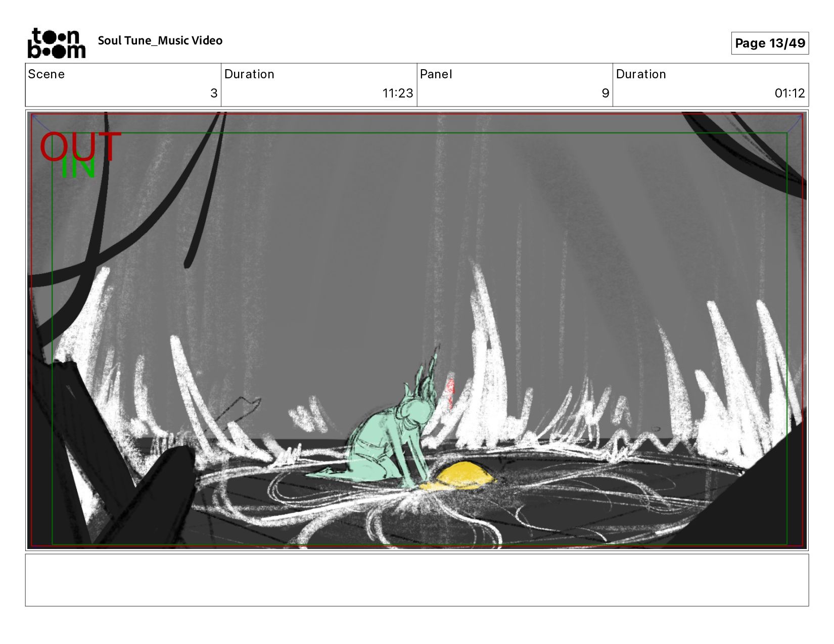Click the 'Scene' header label
This screenshot has width=834, height=644.
47,74
